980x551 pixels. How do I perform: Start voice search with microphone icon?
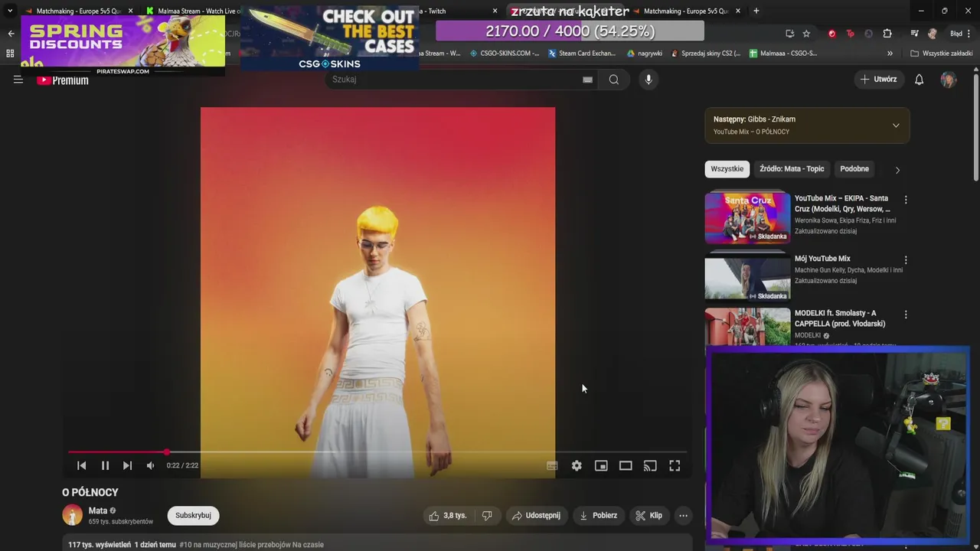tap(648, 80)
